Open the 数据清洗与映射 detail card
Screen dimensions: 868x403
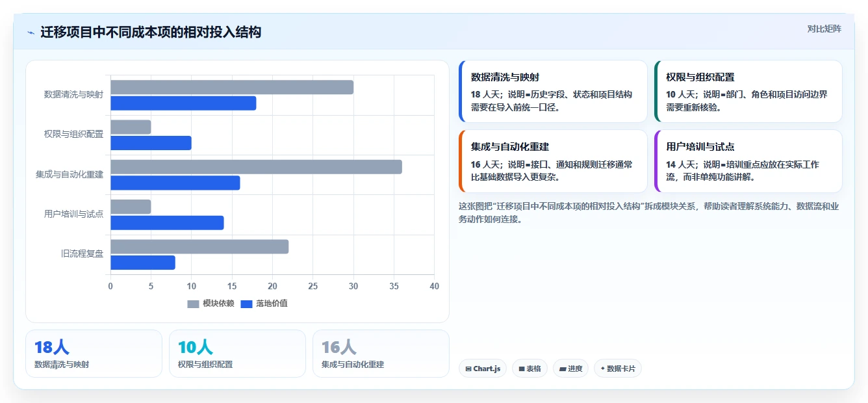tap(553, 92)
